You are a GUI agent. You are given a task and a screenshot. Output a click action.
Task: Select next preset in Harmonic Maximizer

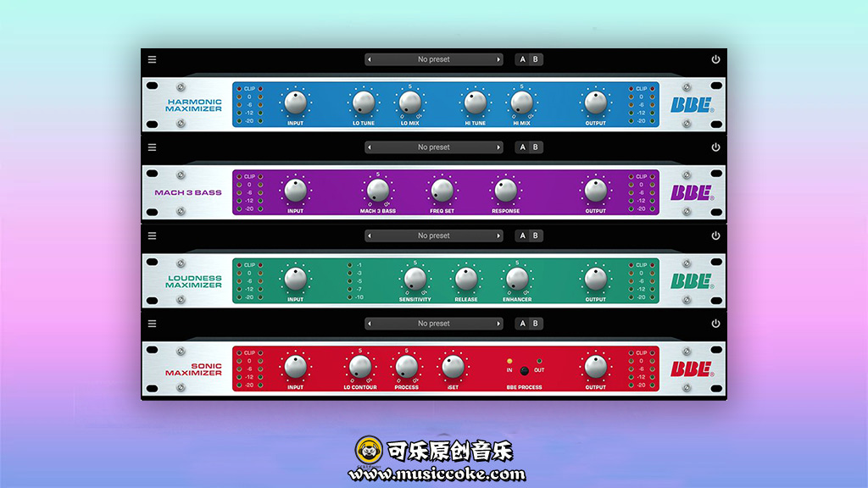(498, 59)
